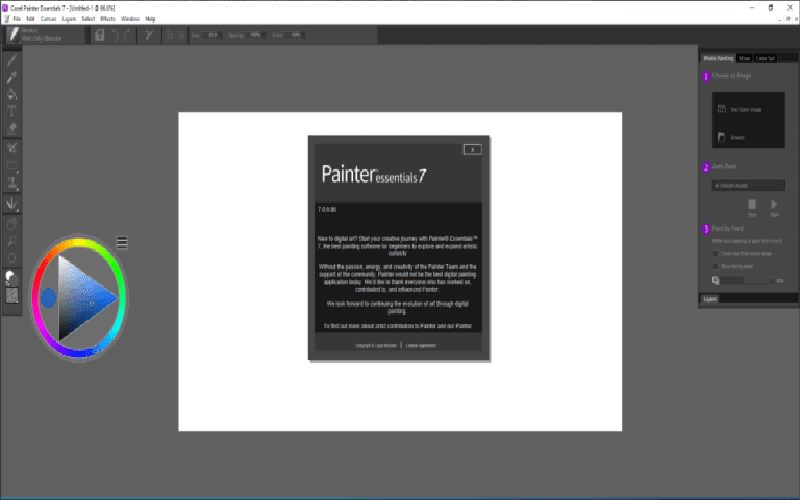Open the Effects menu
The image size is (800, 500).
108,19
